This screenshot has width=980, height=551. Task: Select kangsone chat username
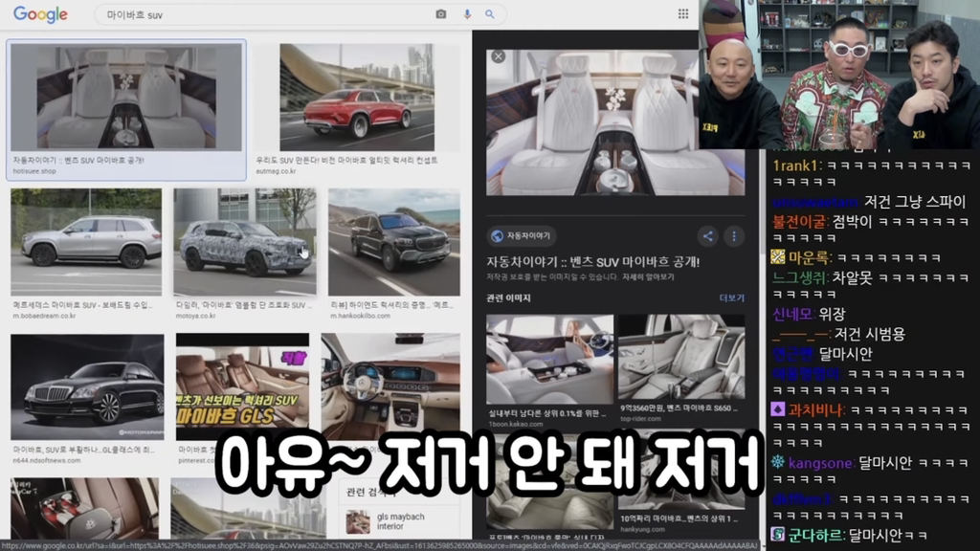coord(820,463)
